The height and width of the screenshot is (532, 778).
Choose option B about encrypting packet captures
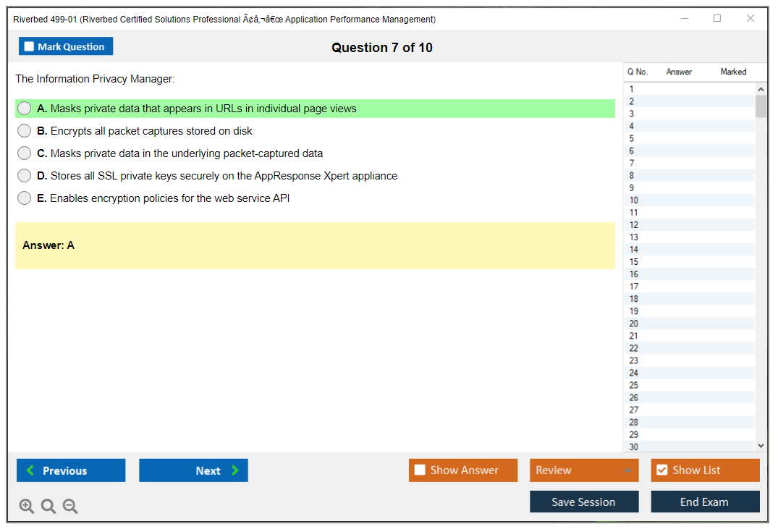click(x=25, y=131)
